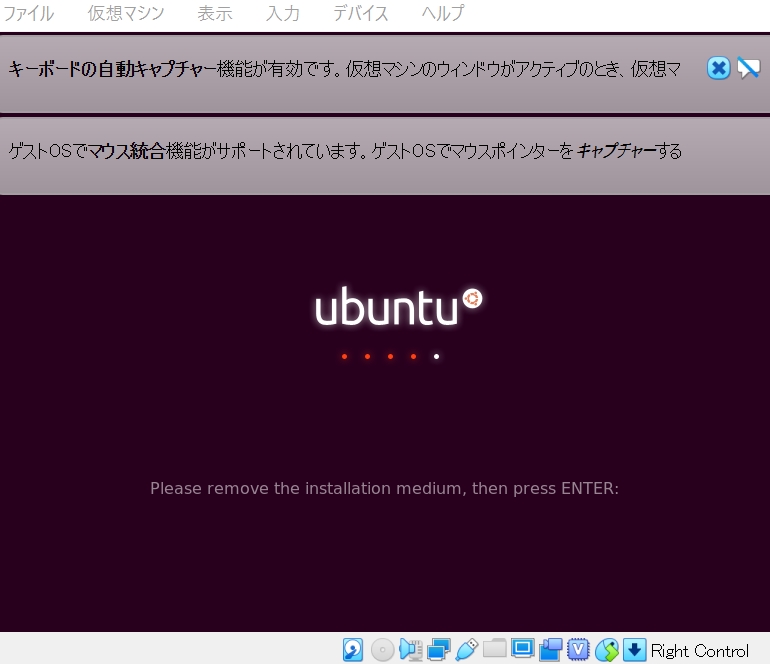This screenshot has height=664, width=770.
Task: Open the デバイス menu
Action: [x=360, y=13]
